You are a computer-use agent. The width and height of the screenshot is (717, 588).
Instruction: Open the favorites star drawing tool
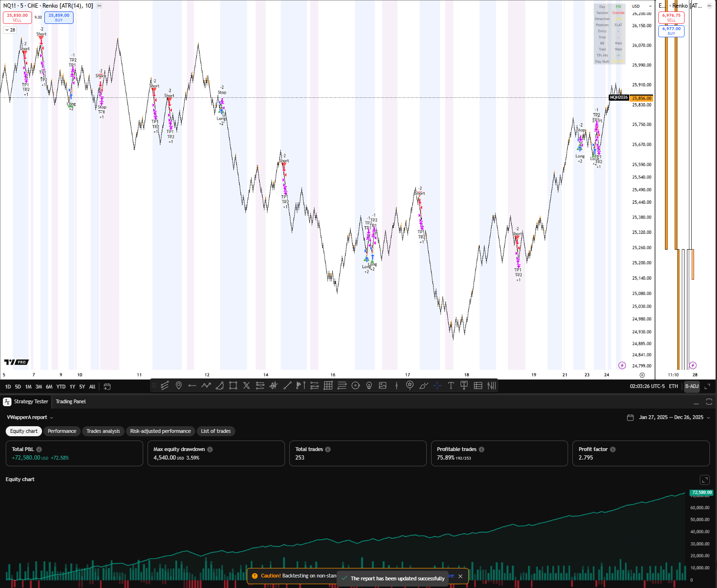click(410, 386)
